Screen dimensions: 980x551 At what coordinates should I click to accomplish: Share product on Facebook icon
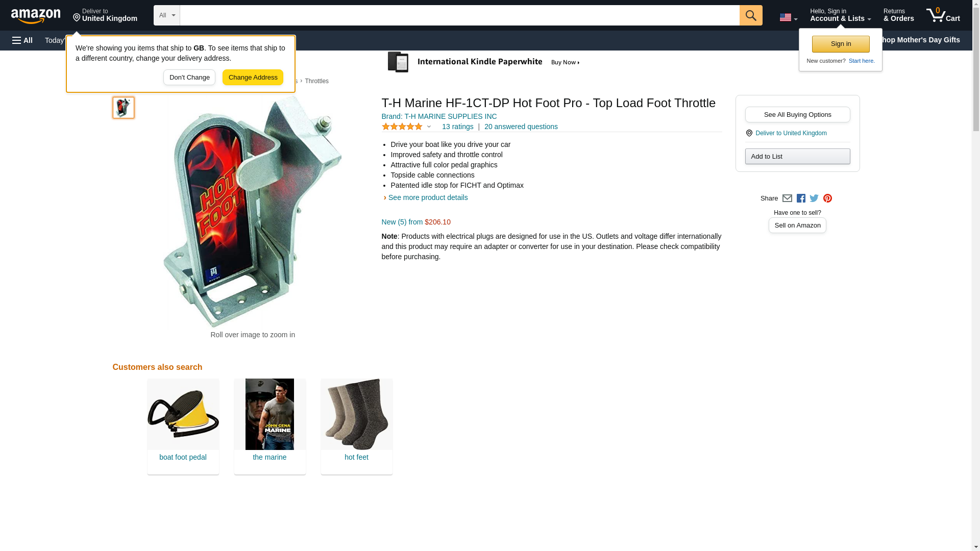(x=801, y=198)
